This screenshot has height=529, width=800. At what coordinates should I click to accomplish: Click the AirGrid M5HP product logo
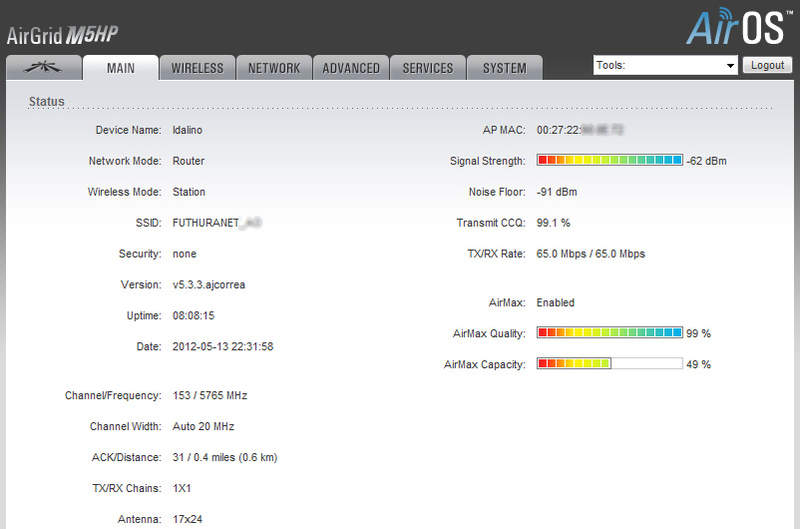click(62, 35)
